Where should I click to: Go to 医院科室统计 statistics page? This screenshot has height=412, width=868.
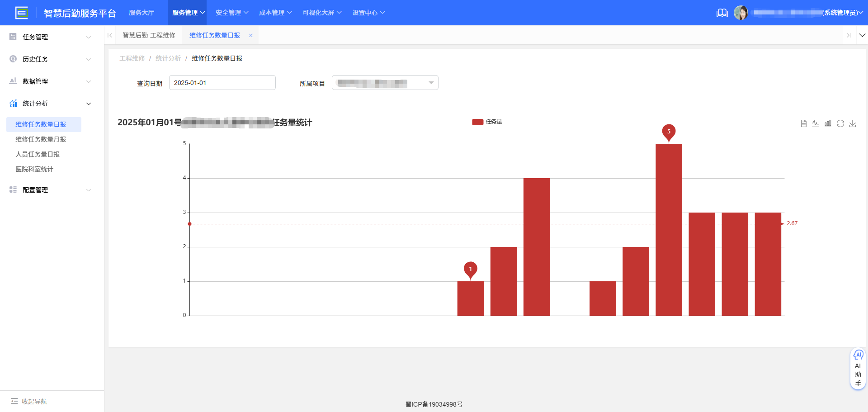coord(34,169)
